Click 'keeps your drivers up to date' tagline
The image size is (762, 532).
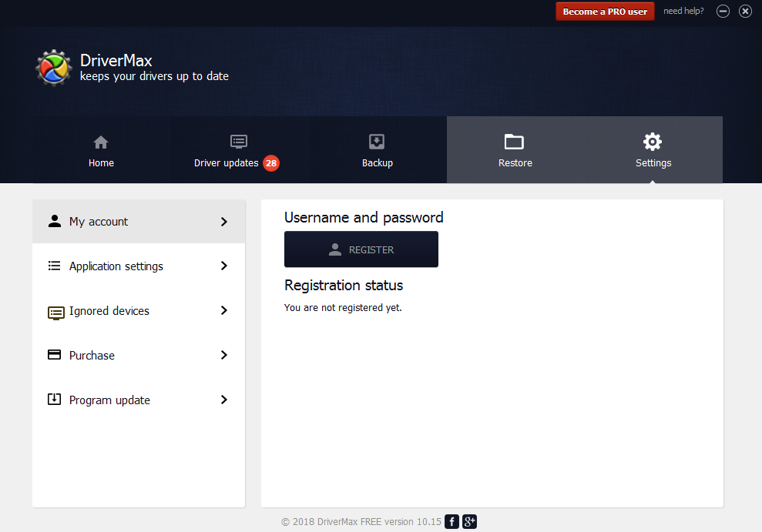tap(154, 76)
